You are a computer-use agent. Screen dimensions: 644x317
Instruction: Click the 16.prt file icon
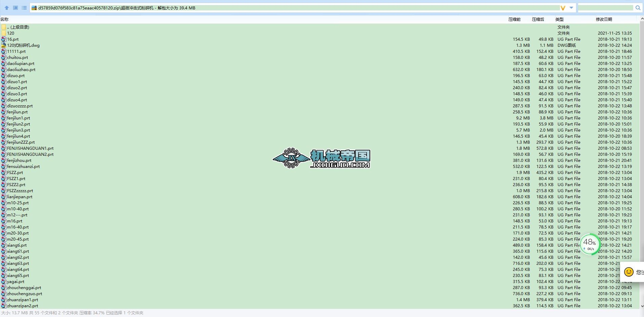[4, 39]
